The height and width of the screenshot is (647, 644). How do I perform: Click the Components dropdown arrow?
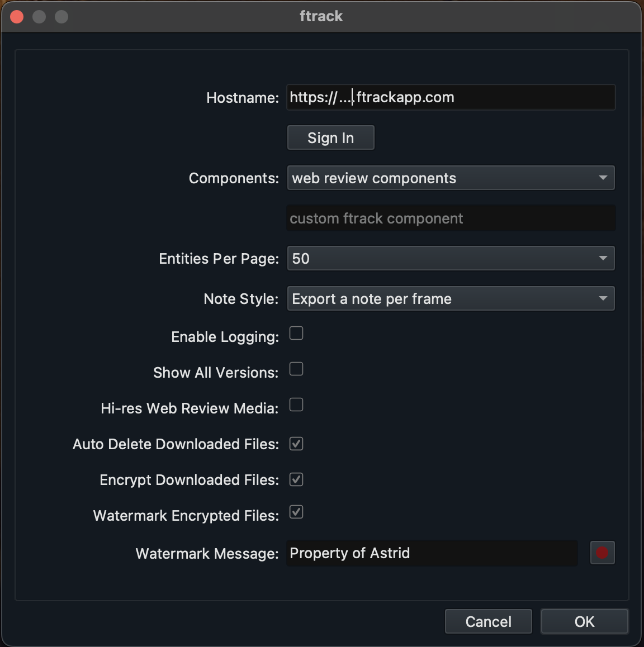pyautogui.click(x=603, y=178)
